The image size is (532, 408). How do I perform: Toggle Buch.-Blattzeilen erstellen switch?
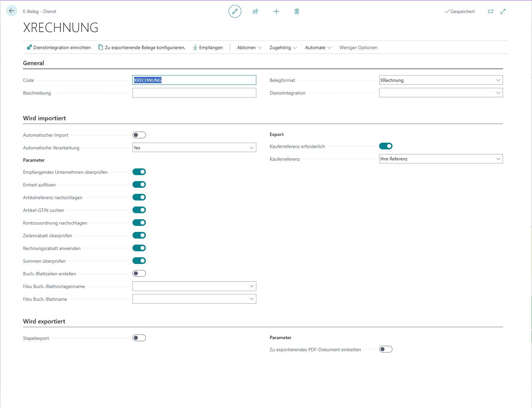click(139, 273)
